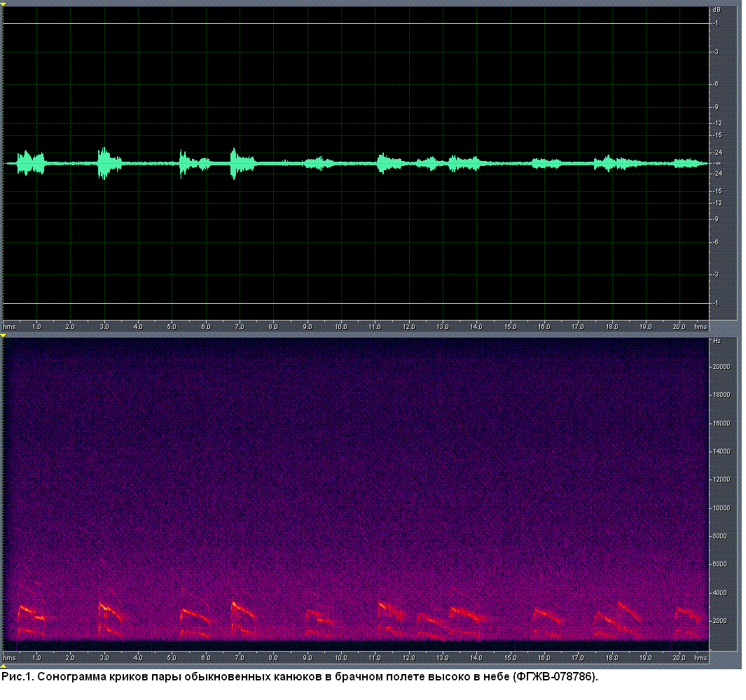The width and height of the screenshot is (746, 700).
Task: Click the right hms label on spectrogram ruler
Action: [700, 658]
